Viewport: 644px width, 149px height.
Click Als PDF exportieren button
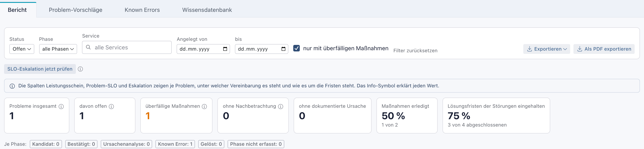(604, 49)
